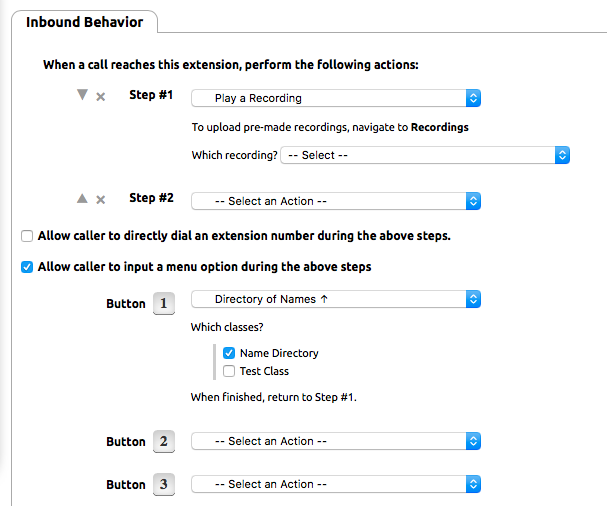This screenshot has width=607, height=506.
Task: Remove Step #1 with the x icon
Action: tap(100, 97)
